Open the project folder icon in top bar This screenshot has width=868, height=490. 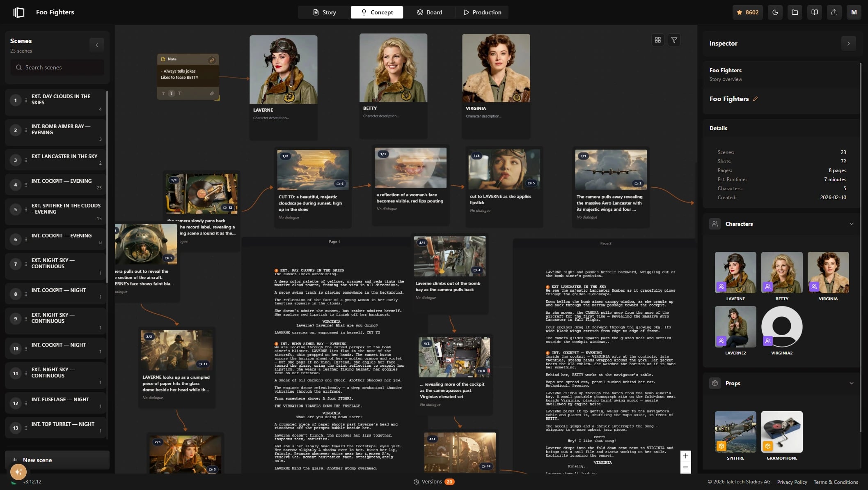[x=795, y=12]
